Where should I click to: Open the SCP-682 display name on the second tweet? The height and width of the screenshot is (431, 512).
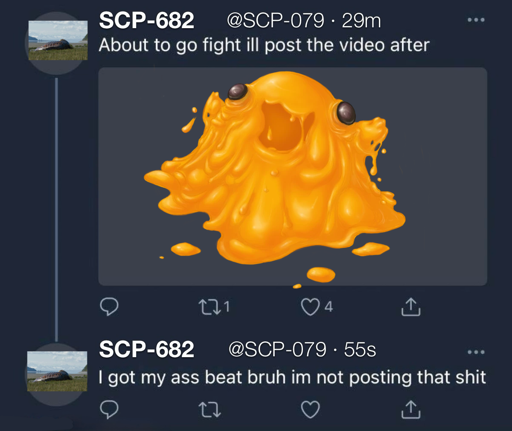coord(146,349)
